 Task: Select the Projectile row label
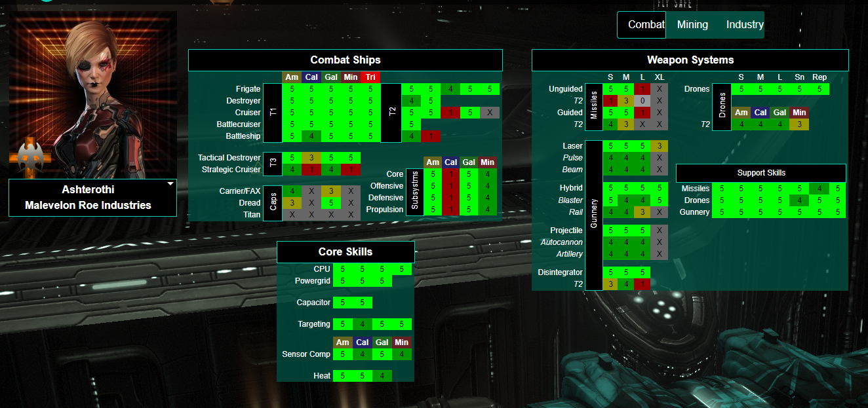566,231
